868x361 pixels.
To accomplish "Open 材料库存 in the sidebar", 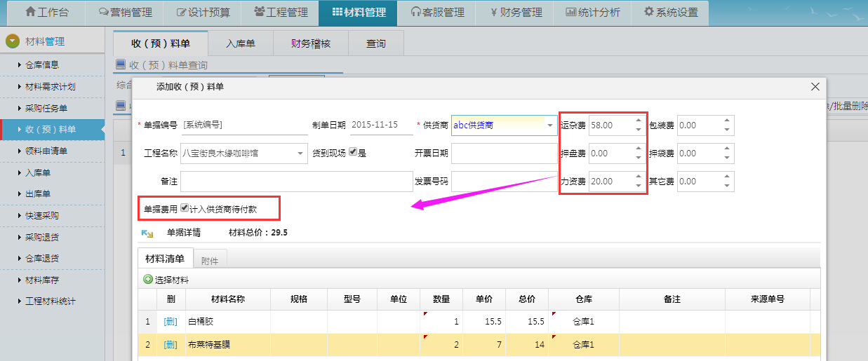I will click(42, 280).
